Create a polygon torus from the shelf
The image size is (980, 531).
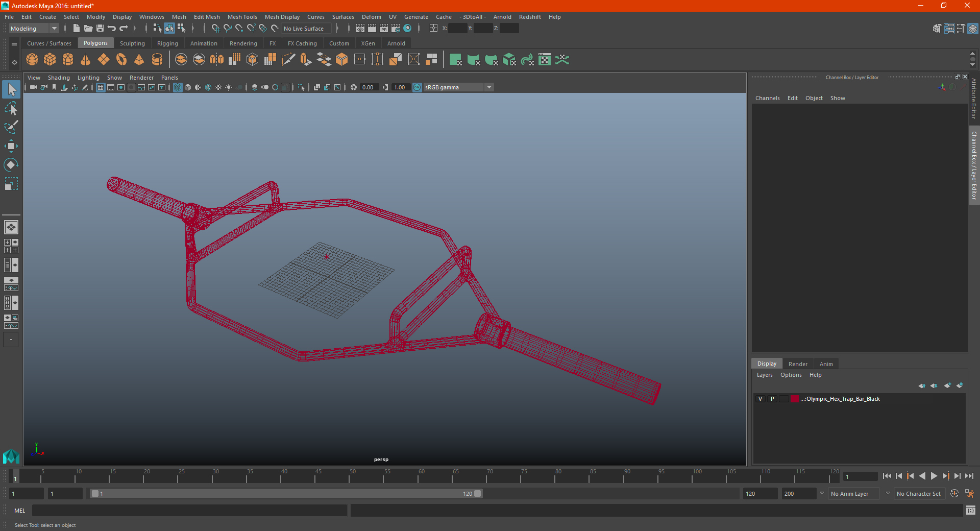coord(121,60)
